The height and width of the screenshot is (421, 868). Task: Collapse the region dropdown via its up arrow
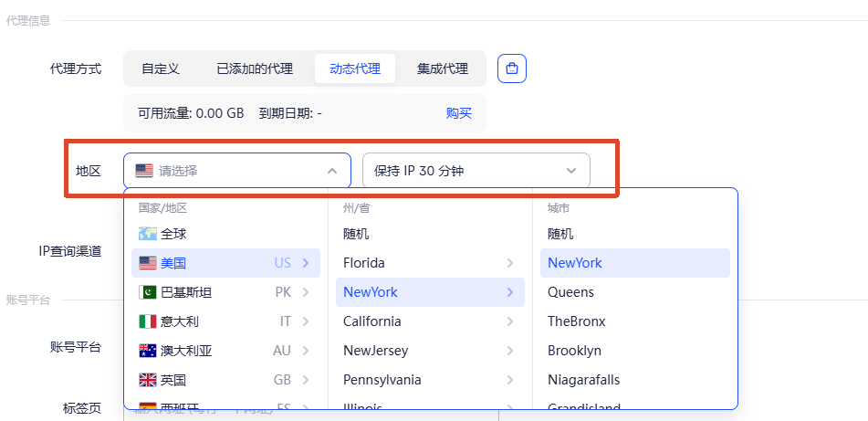(x=332, y=171)
